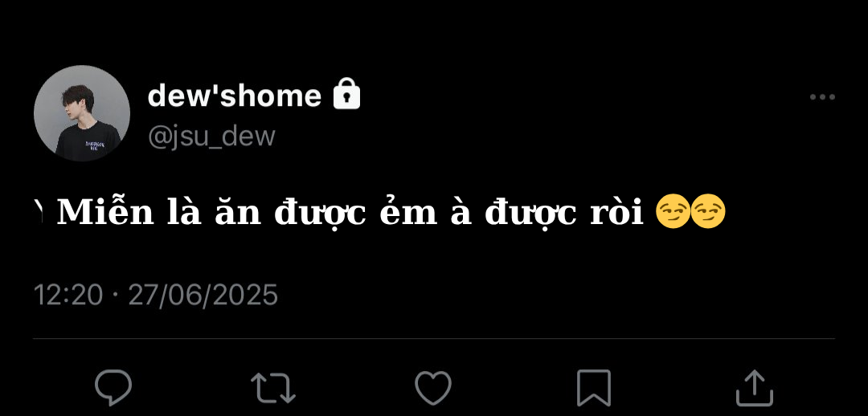Click the second smirking face emoji
The height and width of the screenshot is (416, 868).
708,213
